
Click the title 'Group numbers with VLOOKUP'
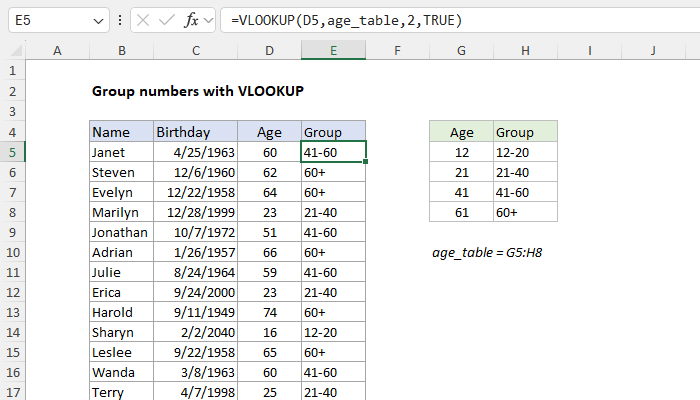tap(198, 91)
